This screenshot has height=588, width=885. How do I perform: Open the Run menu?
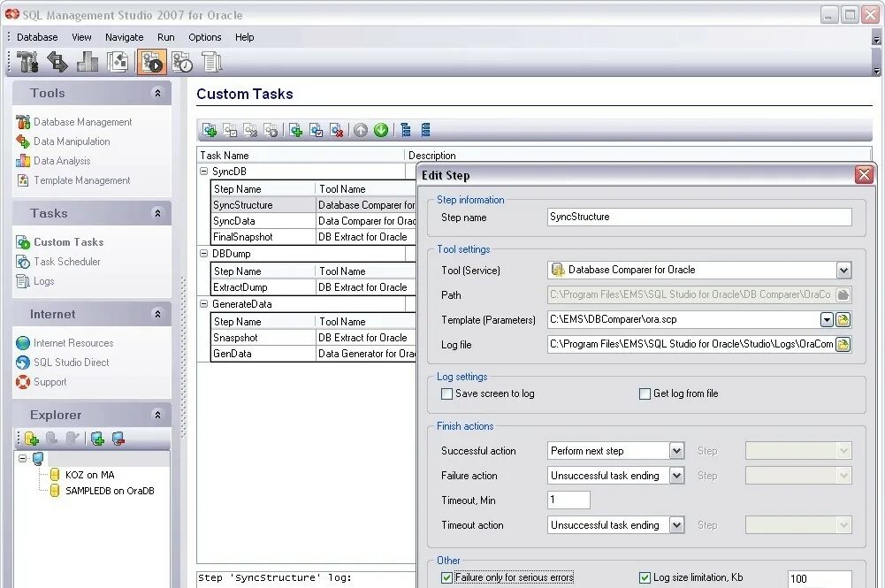coord(166,37)
